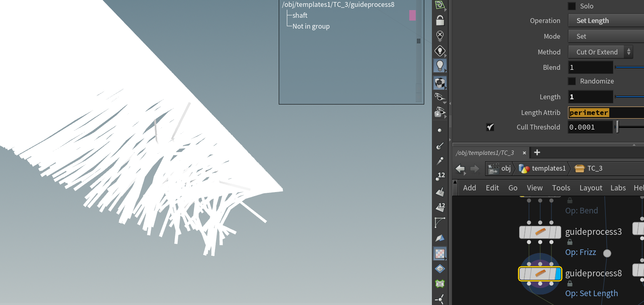Enable the Solo checkbox
This screenshot has height=305, width=644.
[x=572, y=6]
